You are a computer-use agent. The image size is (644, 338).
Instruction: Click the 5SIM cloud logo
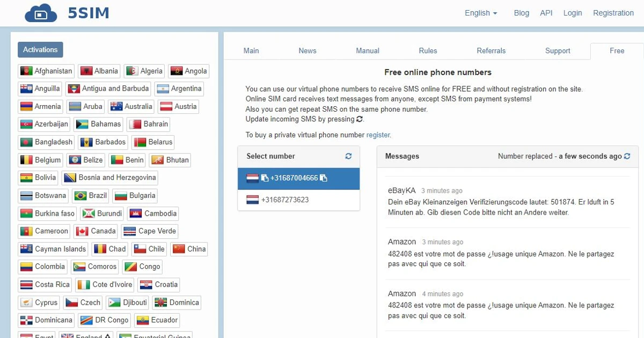[x=41, y=13]
